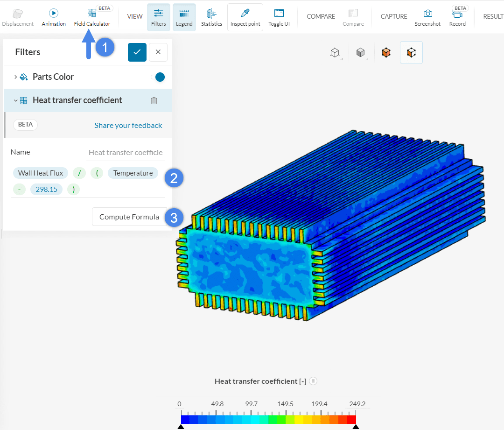Viewport: 504px width, 430px height.
Task: Open the Statistics panel
Action: click(211, 17)
